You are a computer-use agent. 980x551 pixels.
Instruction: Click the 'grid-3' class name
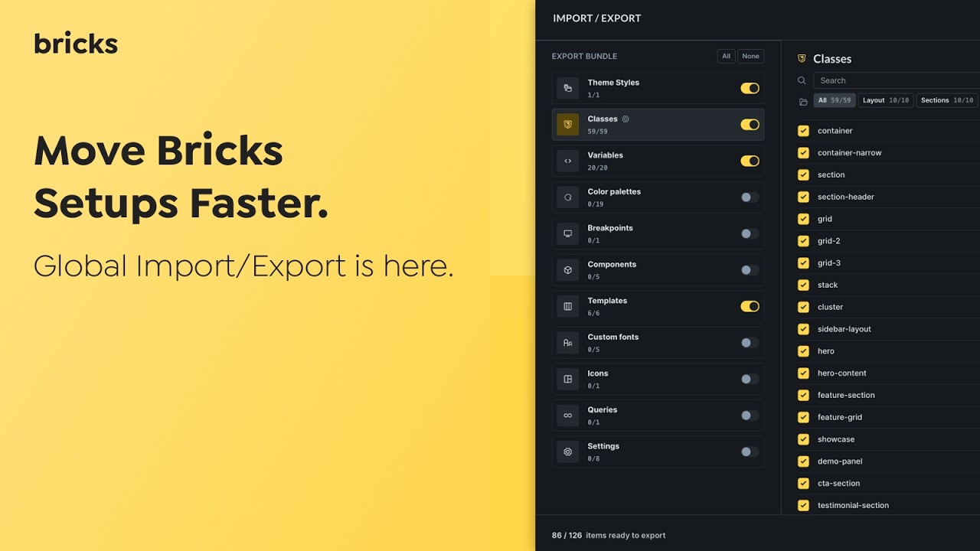pos(829,263)
